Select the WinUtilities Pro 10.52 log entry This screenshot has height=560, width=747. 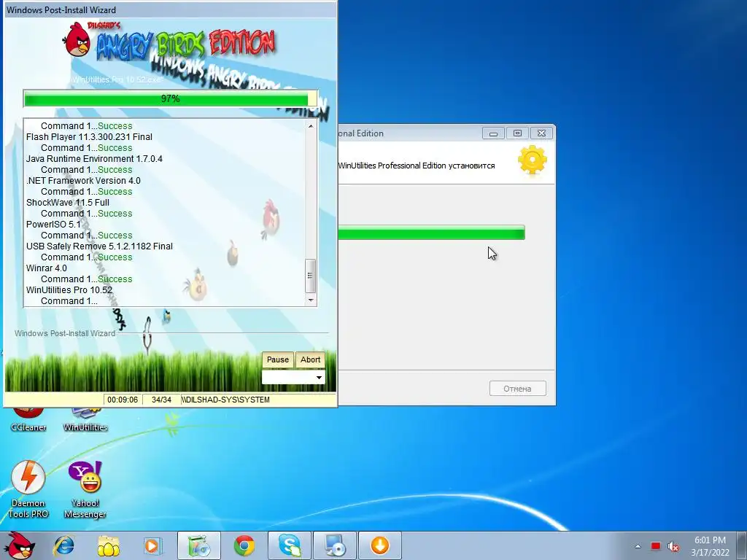[x=69, y=290]
